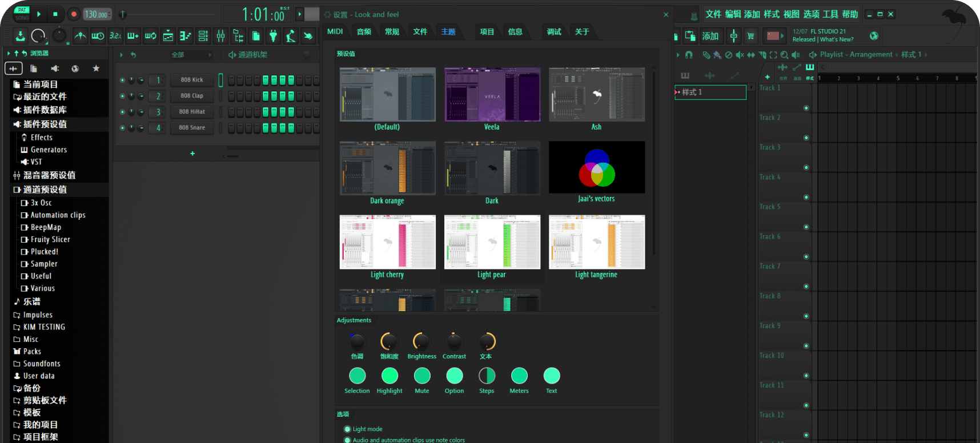The image size is (980, 443).
Task: Click the metronome icon in toolbar
Action: tap(81, 36)
